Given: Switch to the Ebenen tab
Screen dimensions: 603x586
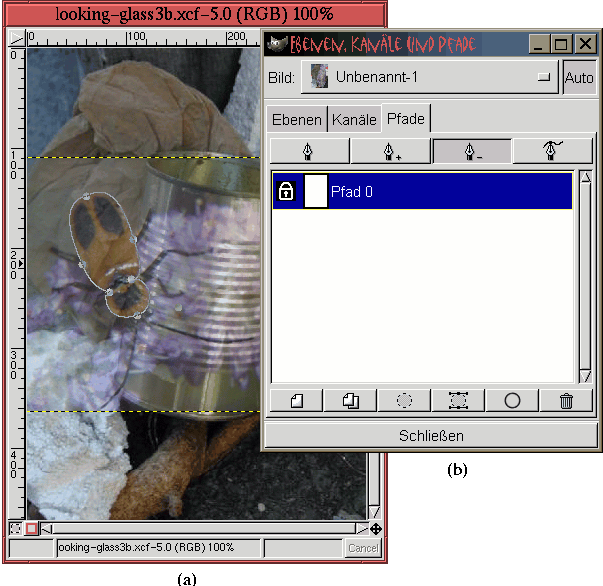Looking at the screenshot, I should click(x=297, y=120).
